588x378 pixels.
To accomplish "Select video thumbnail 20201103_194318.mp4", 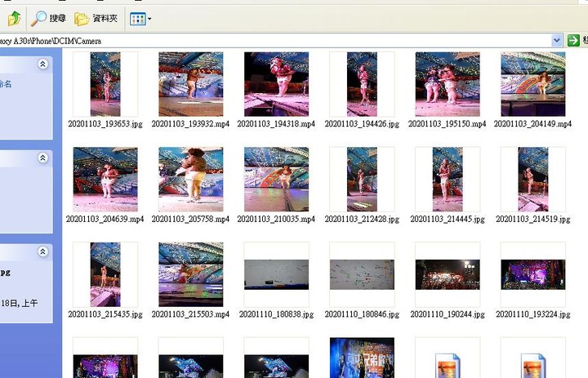I will tap(276, 84).
